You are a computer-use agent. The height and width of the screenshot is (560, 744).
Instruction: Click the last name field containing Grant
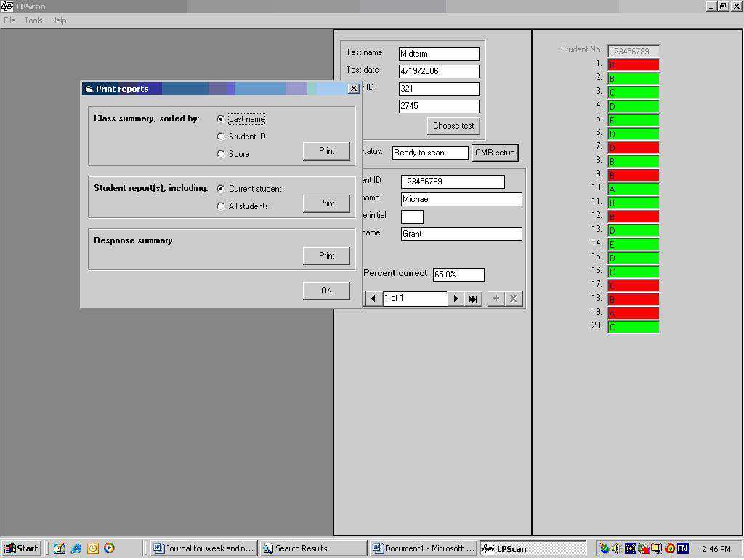461,235
